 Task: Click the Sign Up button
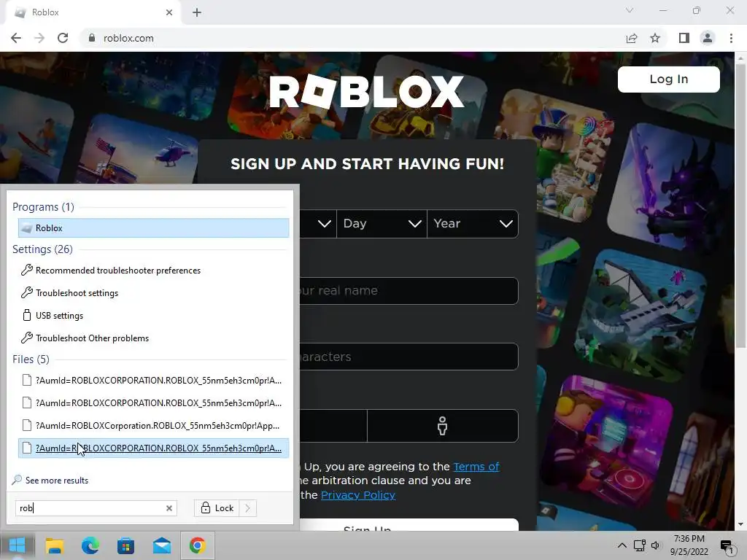click(409, 525)
